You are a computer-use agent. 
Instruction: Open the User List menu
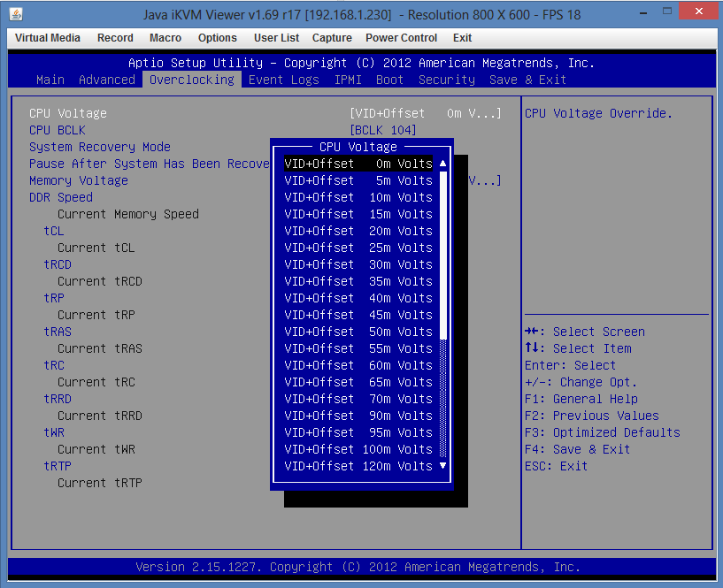[276, 38]
